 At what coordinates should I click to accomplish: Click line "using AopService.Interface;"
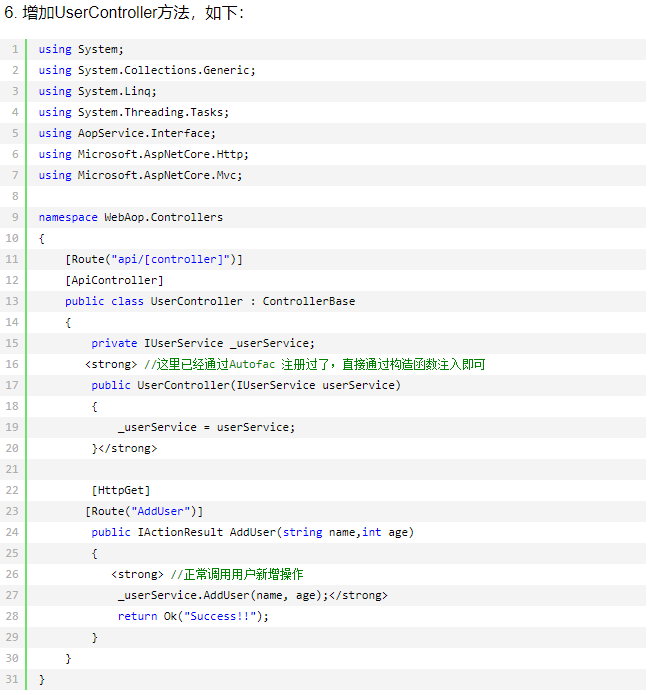coord(127,133)
